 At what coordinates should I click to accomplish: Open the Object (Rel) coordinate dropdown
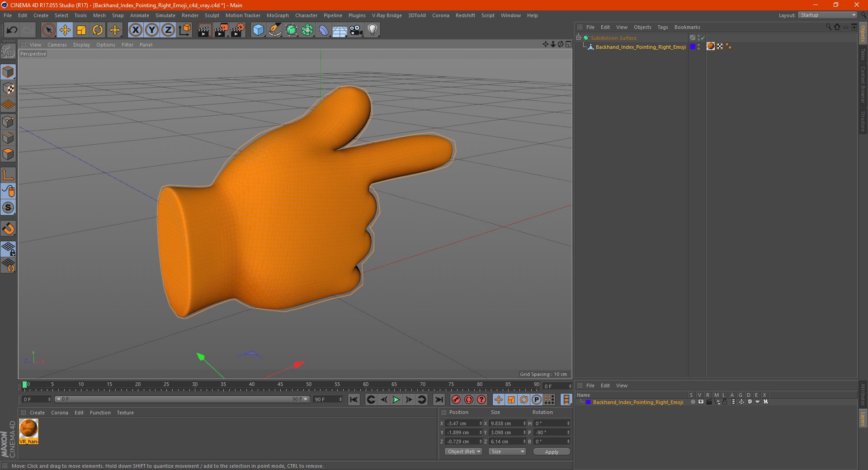click(463, 451)
